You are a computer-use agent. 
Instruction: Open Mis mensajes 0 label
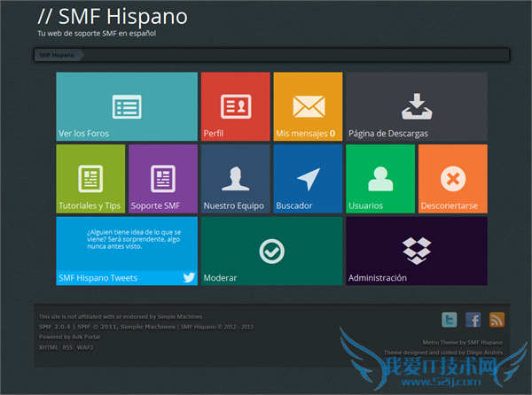(305, 134)
